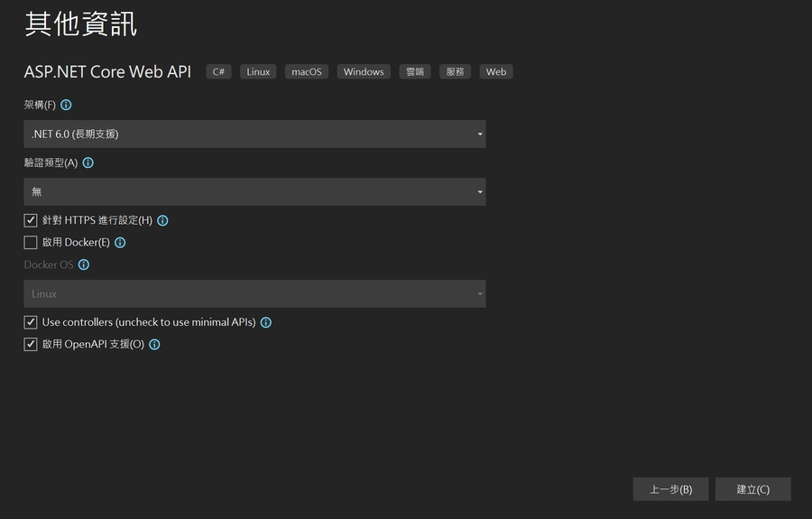Click info icon beside 啟用 Docker(E)
Image resolution: width=812 pixels, height=519 pixels.
[x=120, y=243]
